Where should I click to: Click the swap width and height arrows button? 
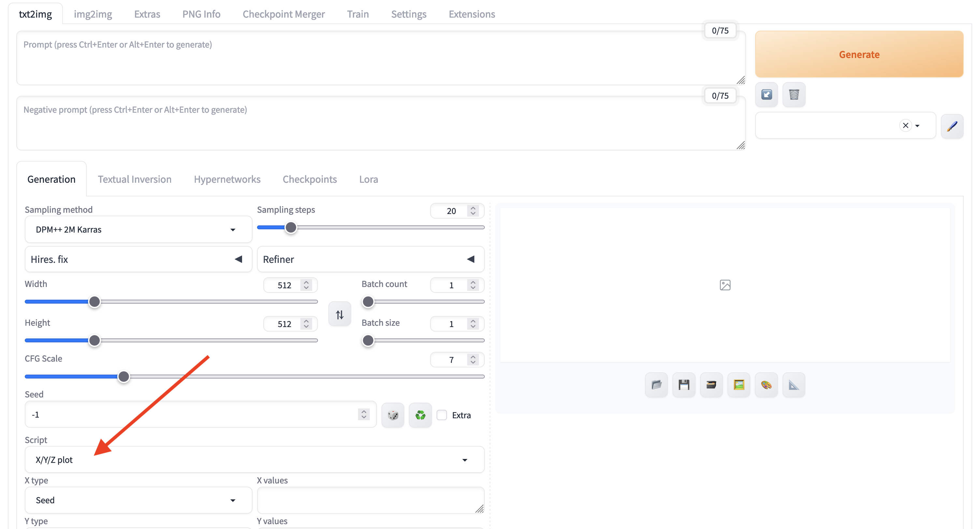[x=340, y=314]
